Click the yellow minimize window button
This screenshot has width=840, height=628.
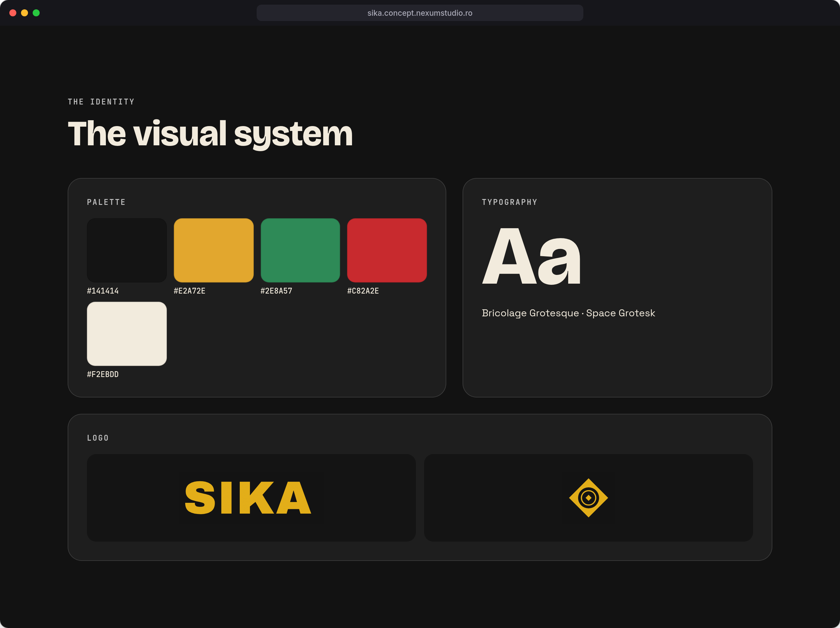coord(24,13)
